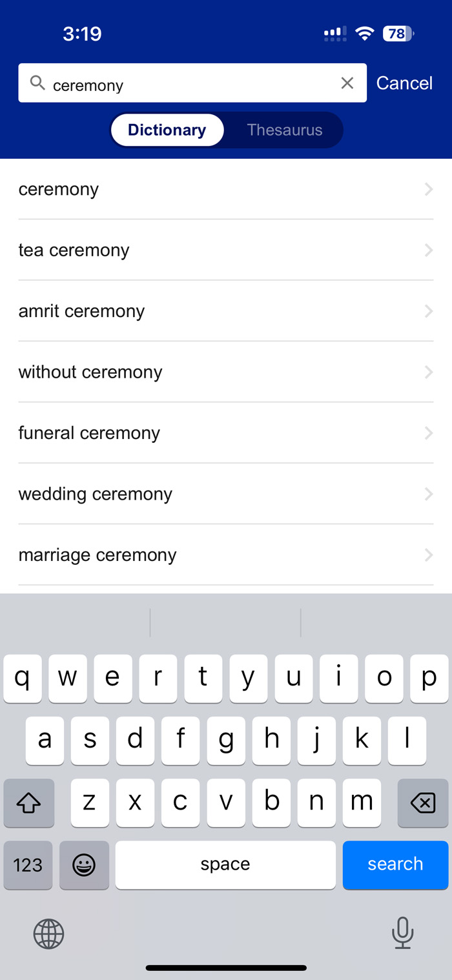Tap the chevron next to funeral ceremony
The image size is (452, 980).
tap(429, 433)
